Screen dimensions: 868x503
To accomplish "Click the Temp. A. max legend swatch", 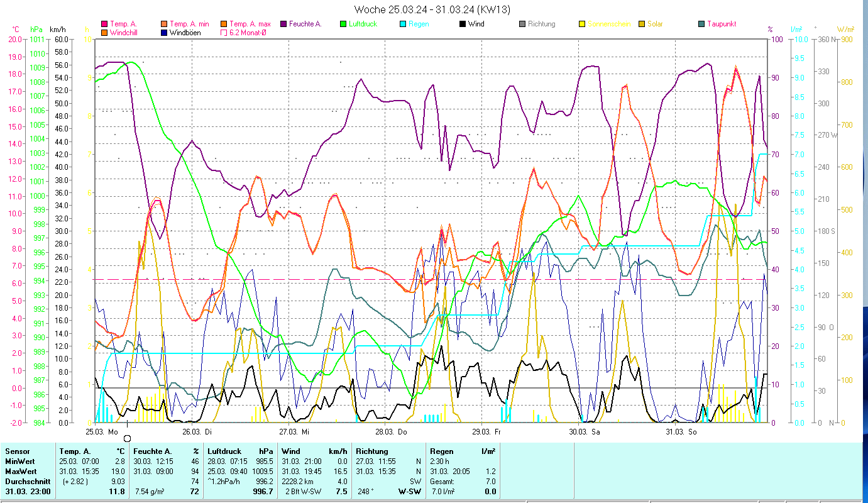I will [x=224, y=24].
